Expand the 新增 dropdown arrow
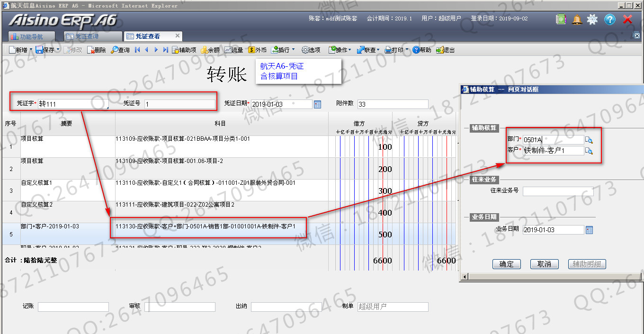The width and height of the screenshot is (644, 334). point(31,50)
